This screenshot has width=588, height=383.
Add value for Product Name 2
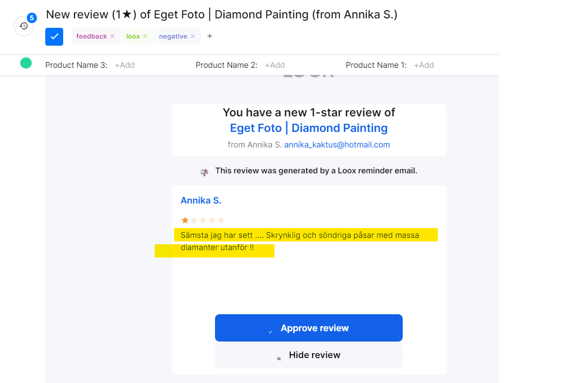274,65
